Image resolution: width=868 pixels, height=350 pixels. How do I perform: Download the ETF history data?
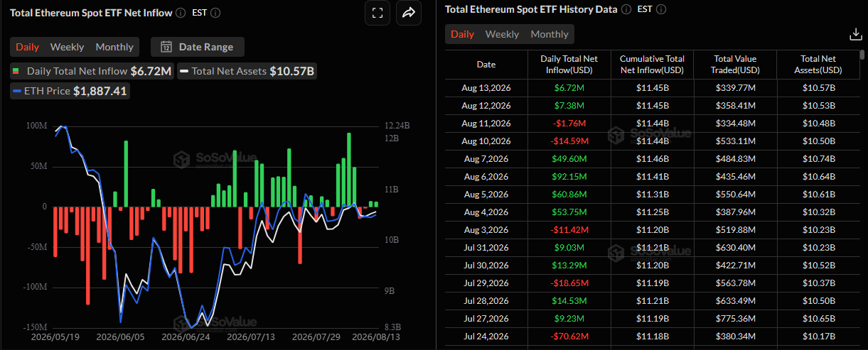coord(856,34)
